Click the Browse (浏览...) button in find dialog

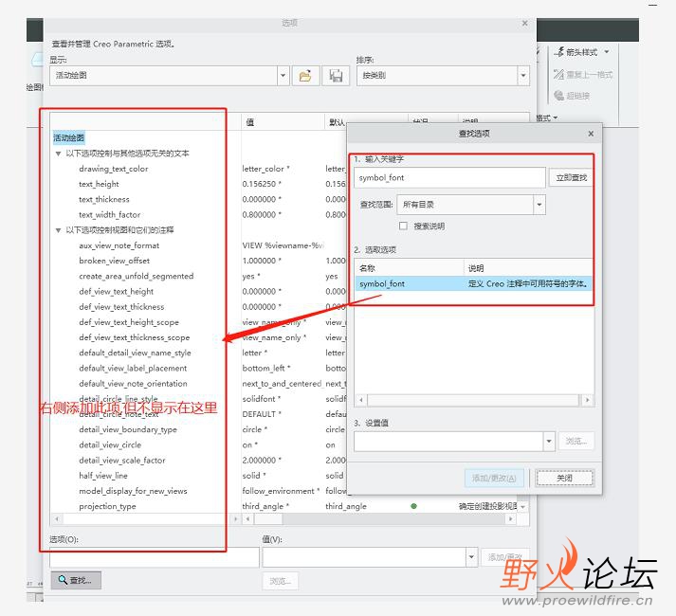tap(576, 442)
